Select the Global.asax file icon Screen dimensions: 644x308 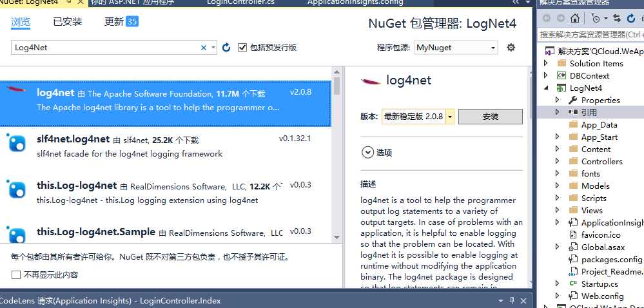click(573, 247)
